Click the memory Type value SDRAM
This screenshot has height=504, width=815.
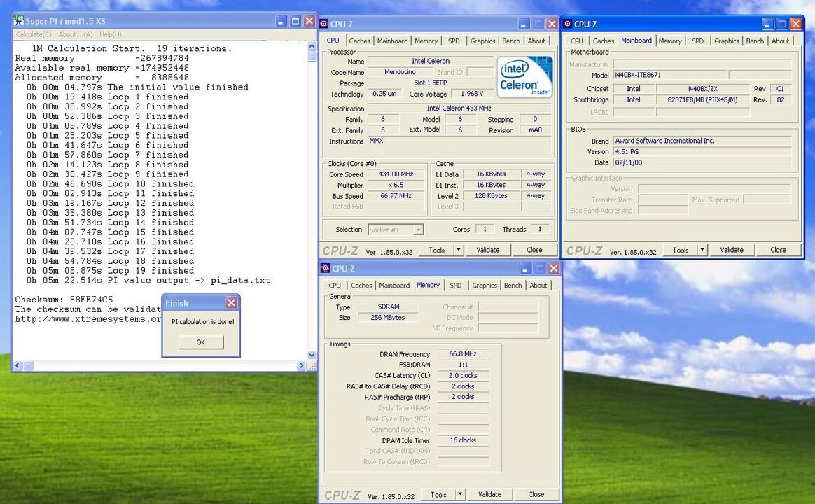[x=389, y=307]
